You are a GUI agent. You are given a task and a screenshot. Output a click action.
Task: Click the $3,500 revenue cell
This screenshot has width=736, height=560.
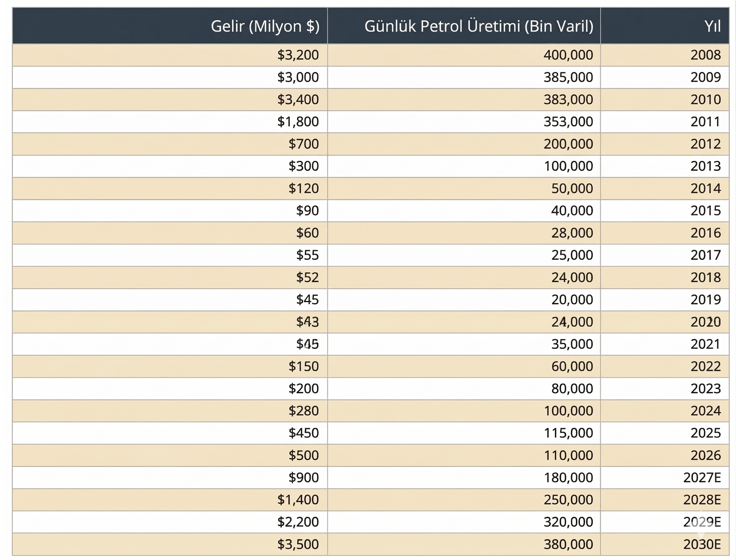[298, 544]
